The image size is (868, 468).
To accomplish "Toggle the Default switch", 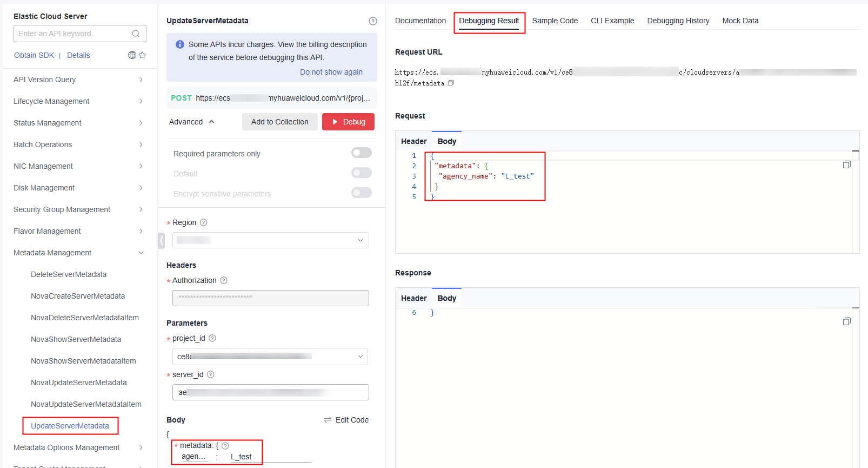I will point(361,173).
